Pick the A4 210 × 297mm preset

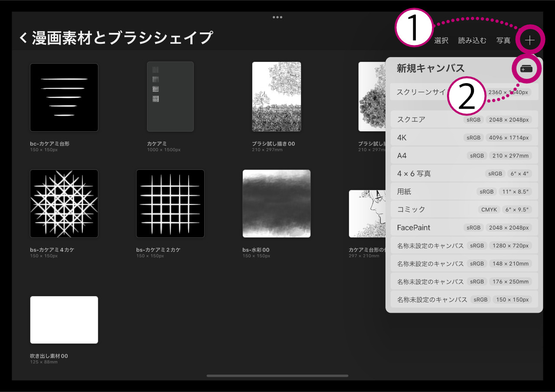point(464,156)
